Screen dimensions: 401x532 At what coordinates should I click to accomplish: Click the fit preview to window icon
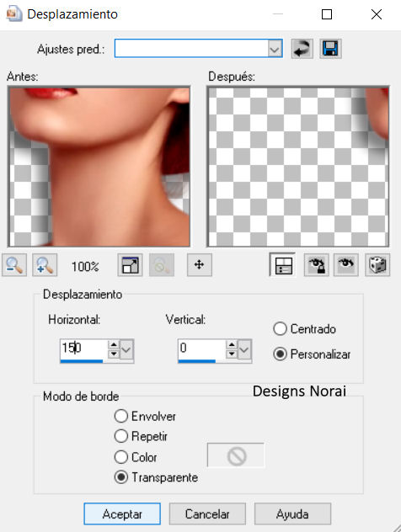(130, 265)
